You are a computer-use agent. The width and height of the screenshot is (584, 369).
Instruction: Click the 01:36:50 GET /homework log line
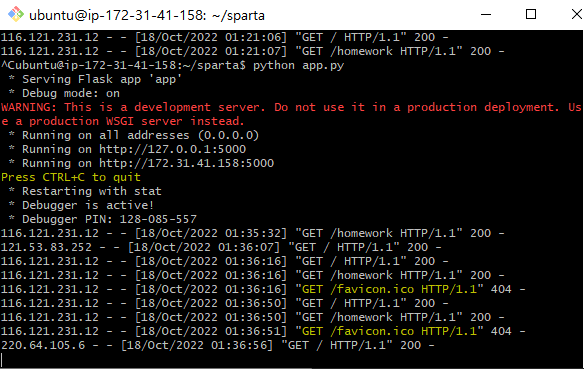(x=253, y=317)
